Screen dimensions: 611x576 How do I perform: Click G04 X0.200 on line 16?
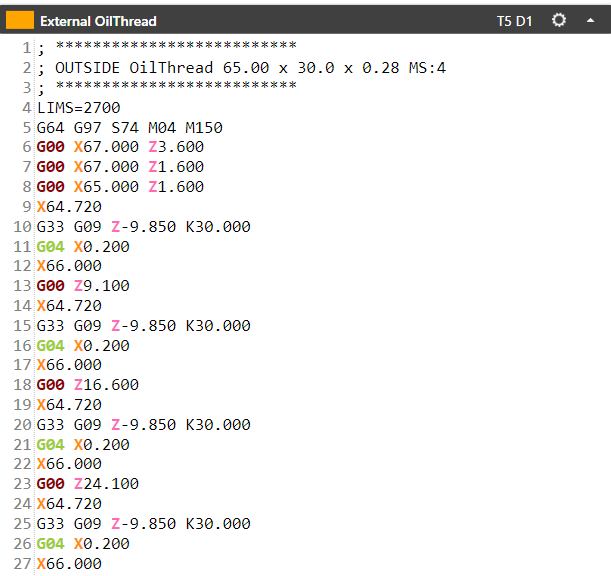[x=83, y=345]
